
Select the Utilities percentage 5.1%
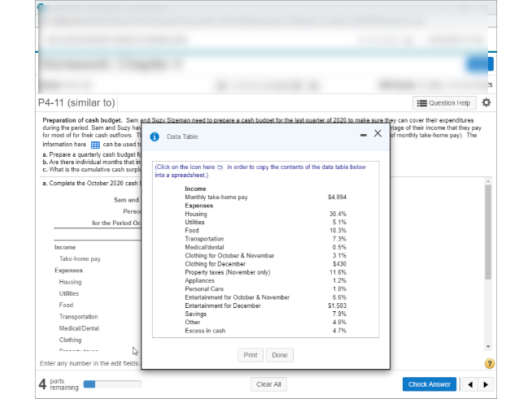coord(339,222)
